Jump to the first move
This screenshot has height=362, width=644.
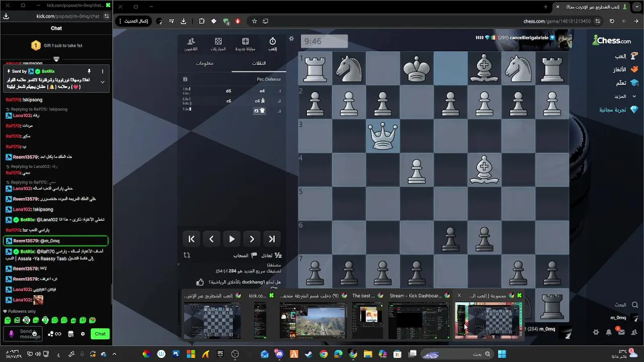[191, 239]
